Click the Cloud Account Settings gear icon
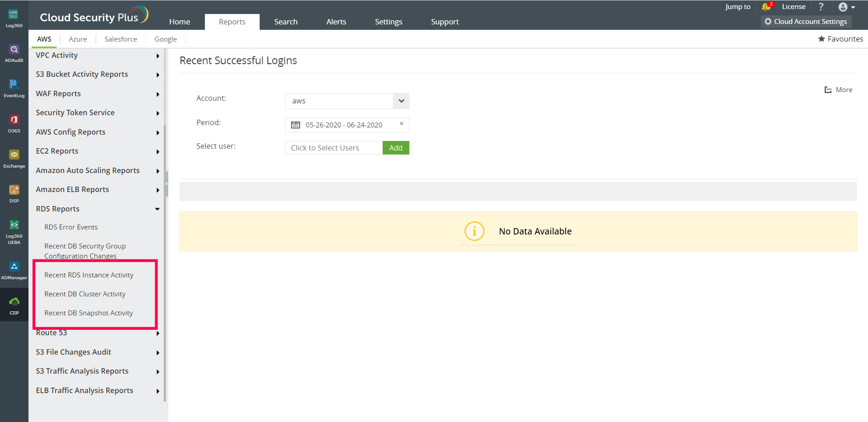This screenshot has width=868, height=422. pyautogui.click(x=768, y=21)
